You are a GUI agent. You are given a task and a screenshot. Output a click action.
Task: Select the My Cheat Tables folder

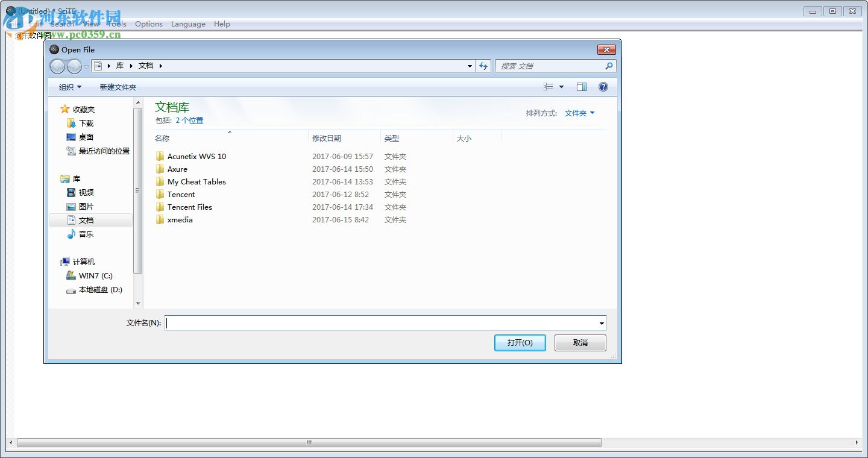[190, 181]
